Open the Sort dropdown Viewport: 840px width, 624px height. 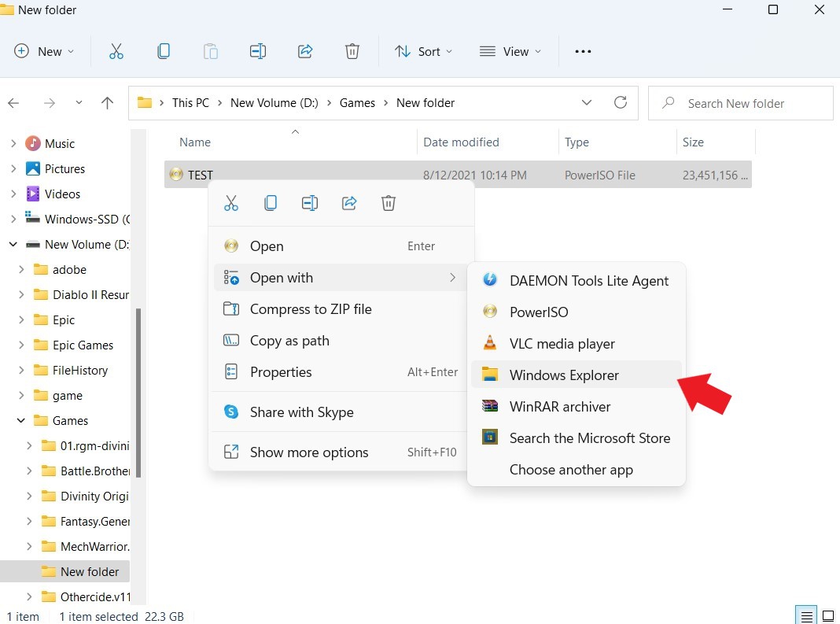(423, 51)
